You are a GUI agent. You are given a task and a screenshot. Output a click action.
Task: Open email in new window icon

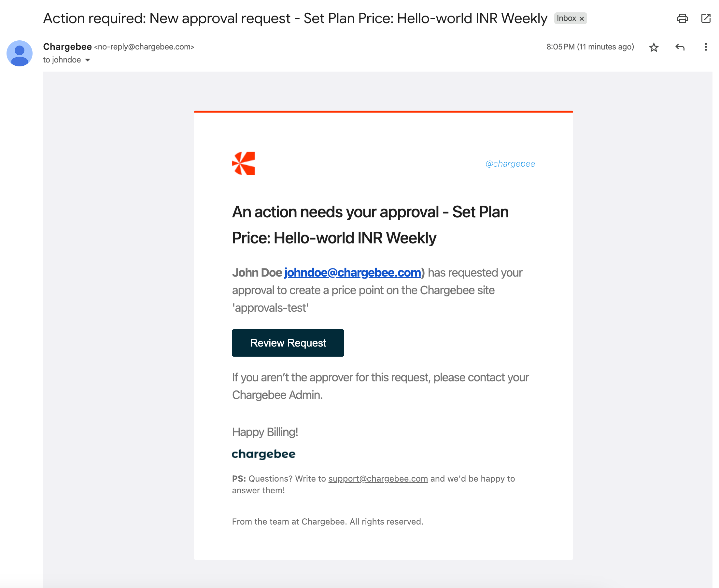705,18
